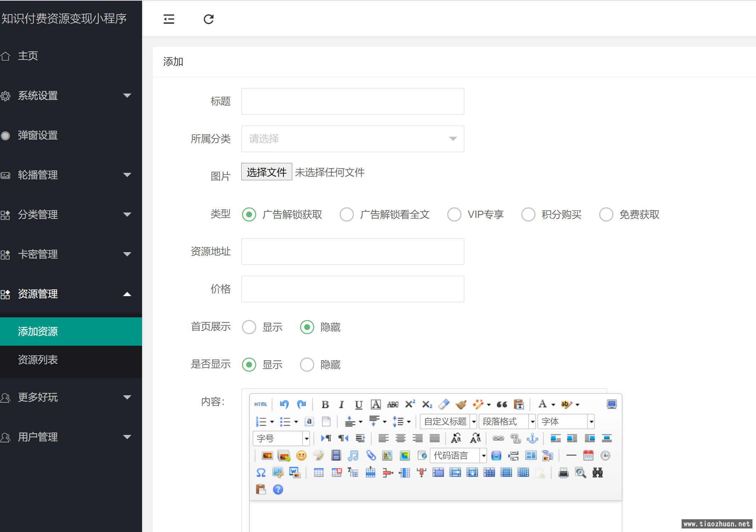756x532 pixels.
Task: Select 积分购买 type radio
Action: [528, 215]
